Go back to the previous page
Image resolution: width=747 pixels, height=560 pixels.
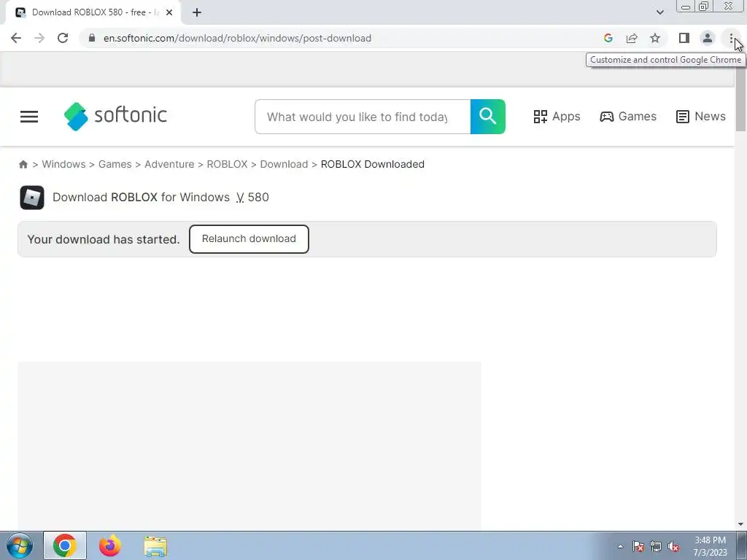point(16,38)
